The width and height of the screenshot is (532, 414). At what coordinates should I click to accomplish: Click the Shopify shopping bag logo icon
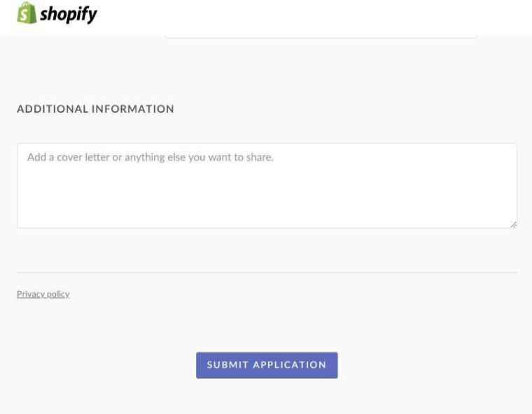tap(27, 13)
